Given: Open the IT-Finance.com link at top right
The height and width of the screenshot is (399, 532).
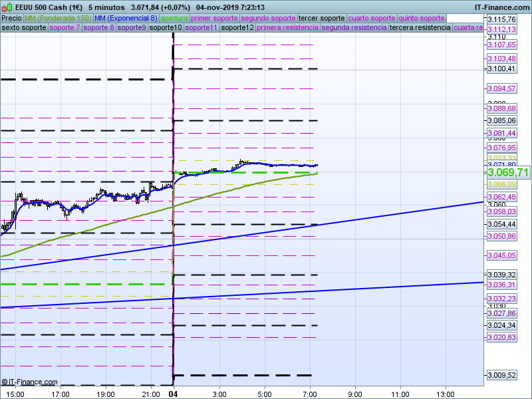Looking at the screenshot, I should pyautogui.click(x=501, y=7).
